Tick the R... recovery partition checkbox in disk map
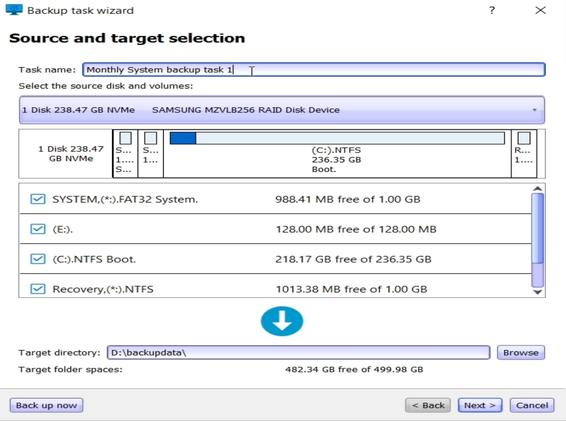 coord(524,138)
